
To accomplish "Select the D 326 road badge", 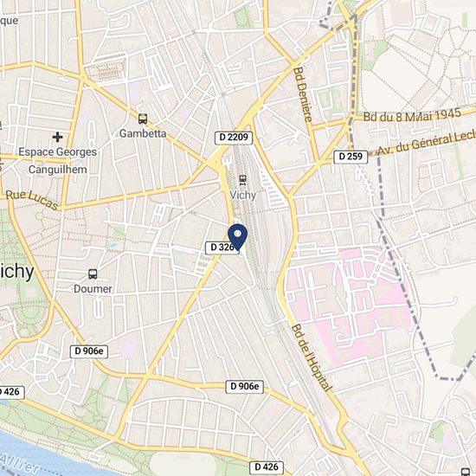I will coord(222,248).
